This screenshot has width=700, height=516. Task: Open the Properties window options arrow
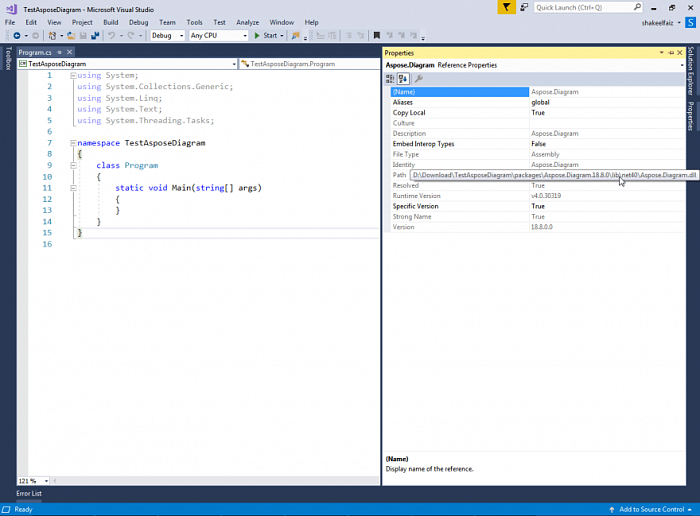point(661,53)
